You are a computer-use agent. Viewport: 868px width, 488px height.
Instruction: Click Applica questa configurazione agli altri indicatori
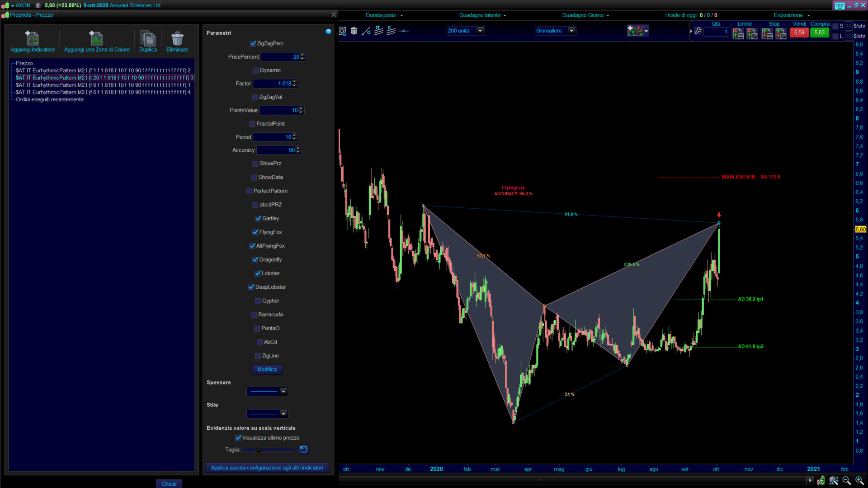pos(267,468)
